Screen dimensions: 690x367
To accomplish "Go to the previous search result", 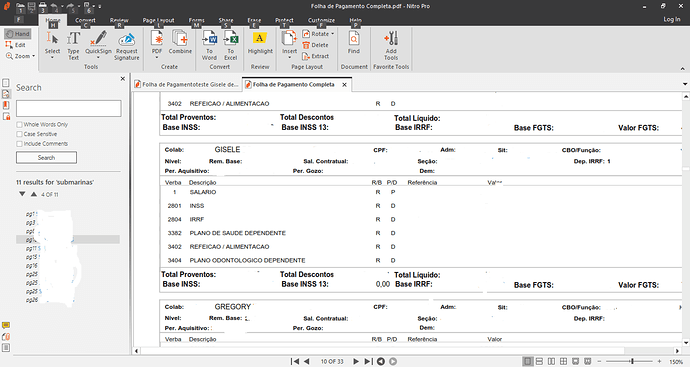I will point(33,194).
